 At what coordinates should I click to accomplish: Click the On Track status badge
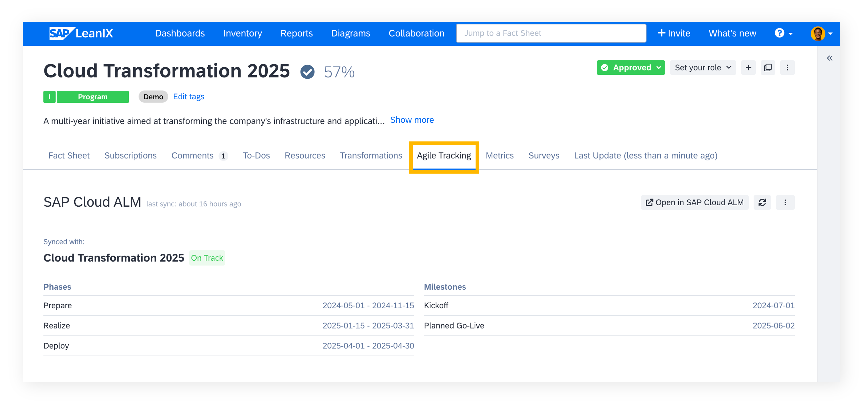point(207,258)
